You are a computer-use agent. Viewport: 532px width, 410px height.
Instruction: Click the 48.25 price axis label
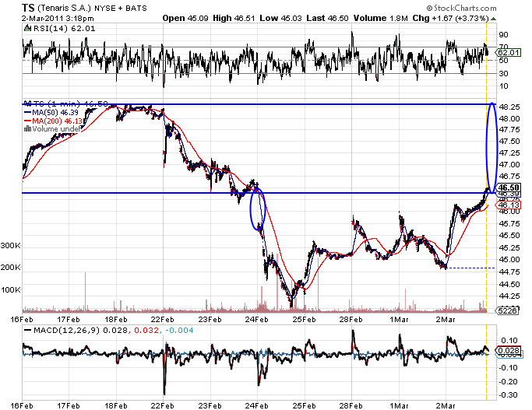point(509,107)
